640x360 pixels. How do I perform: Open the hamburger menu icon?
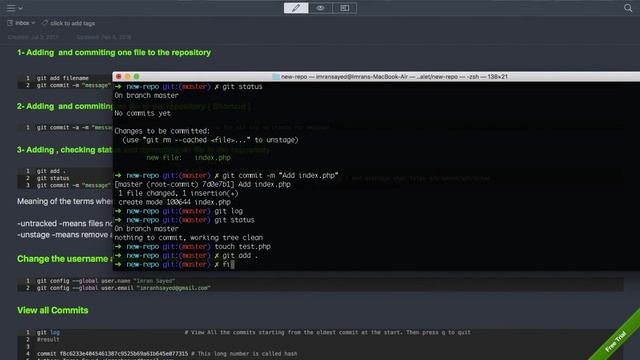[x=11, y=8]
